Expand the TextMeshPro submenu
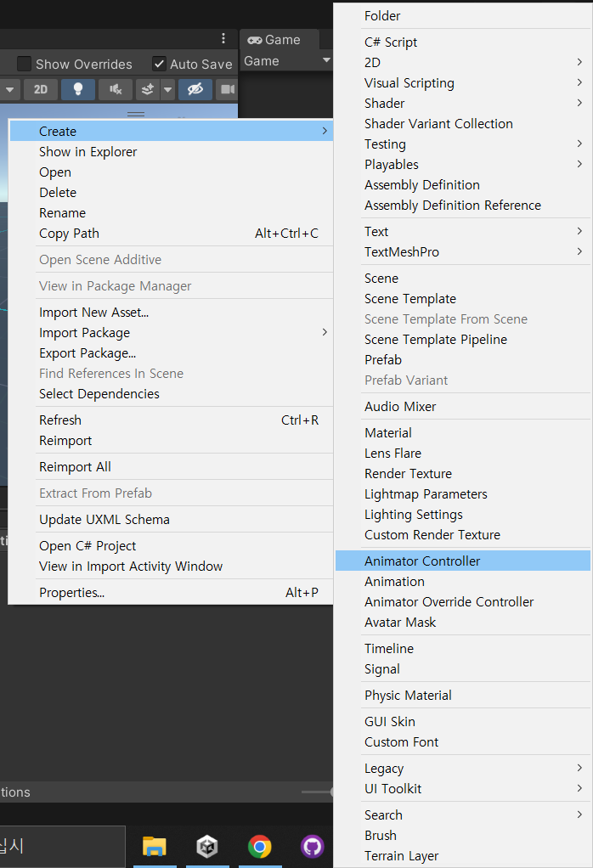Viewport: 593px width, 868px height. (463, 252)
